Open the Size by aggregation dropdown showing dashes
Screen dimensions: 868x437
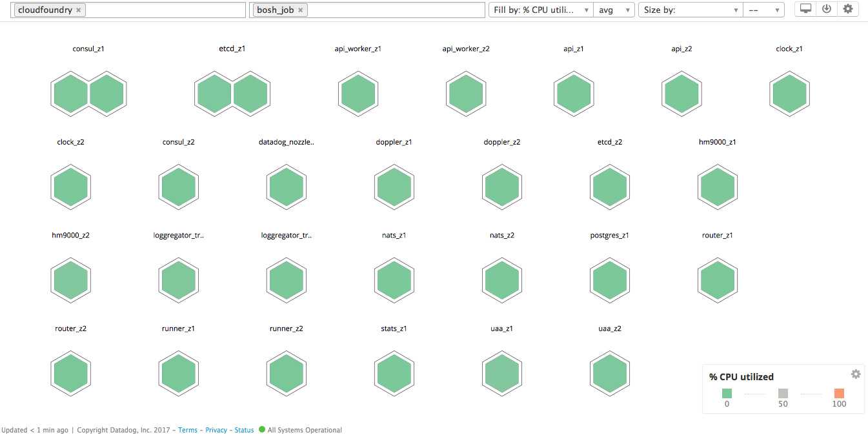point(763,10)
